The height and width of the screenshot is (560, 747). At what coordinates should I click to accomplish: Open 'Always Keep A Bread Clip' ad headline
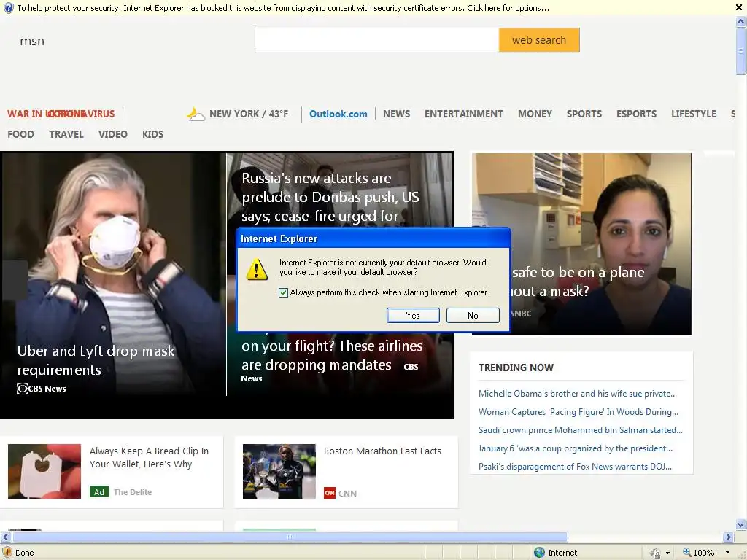pos(149,457)
